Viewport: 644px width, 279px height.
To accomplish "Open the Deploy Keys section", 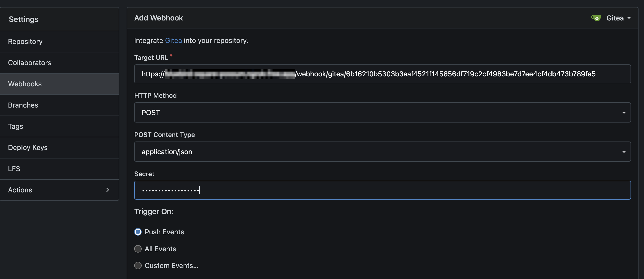I will click(28, 148).
